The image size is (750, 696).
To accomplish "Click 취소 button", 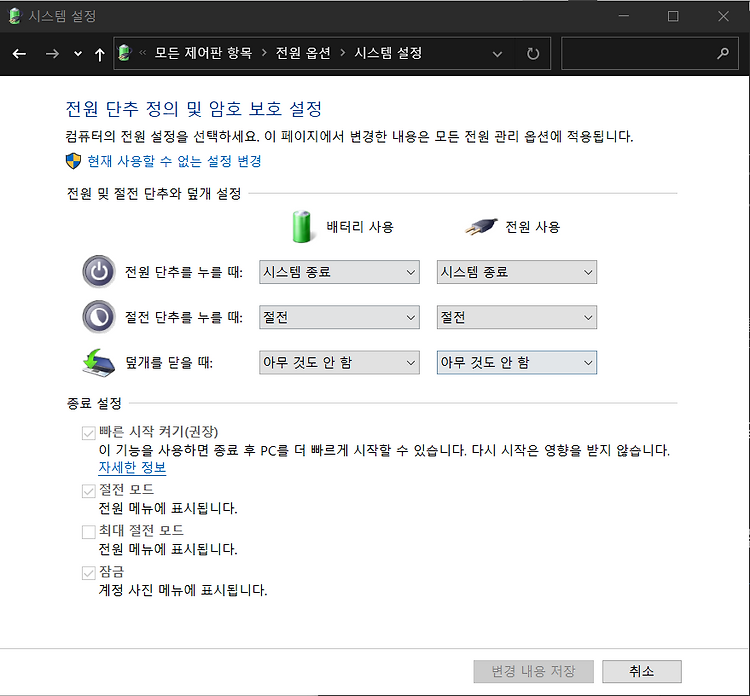I will pos(641,672).
